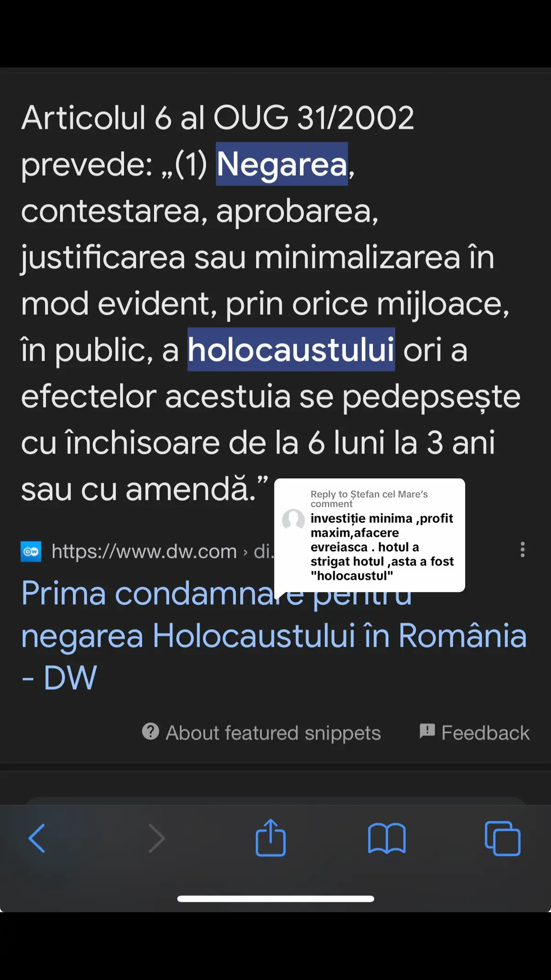551x980 pixels.
Task: Click the https://www.dw.com URL
Action: coord(144,551)
